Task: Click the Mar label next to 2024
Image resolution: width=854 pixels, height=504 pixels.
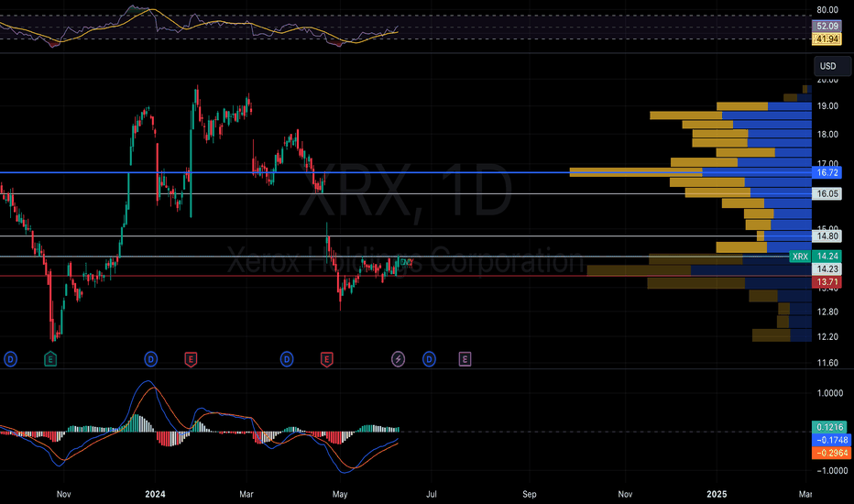Action: (x=246, y=494)
